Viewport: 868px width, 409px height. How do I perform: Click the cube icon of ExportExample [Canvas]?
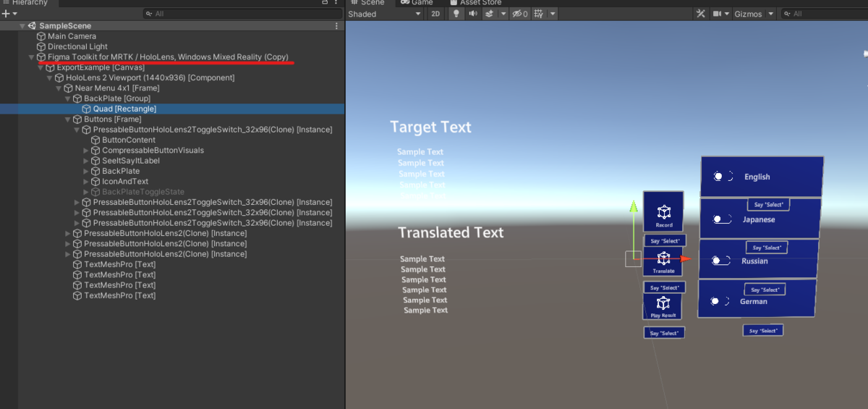[x=50, y=67]
